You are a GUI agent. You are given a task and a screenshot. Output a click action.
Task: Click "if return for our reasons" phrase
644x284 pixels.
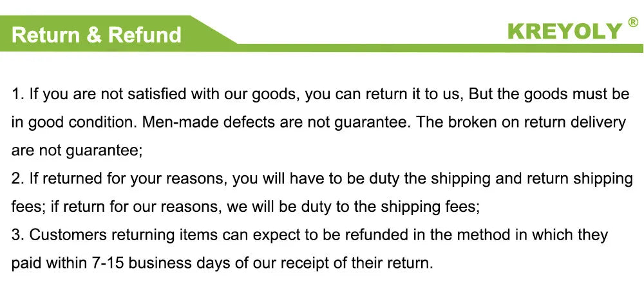[128, 207]
